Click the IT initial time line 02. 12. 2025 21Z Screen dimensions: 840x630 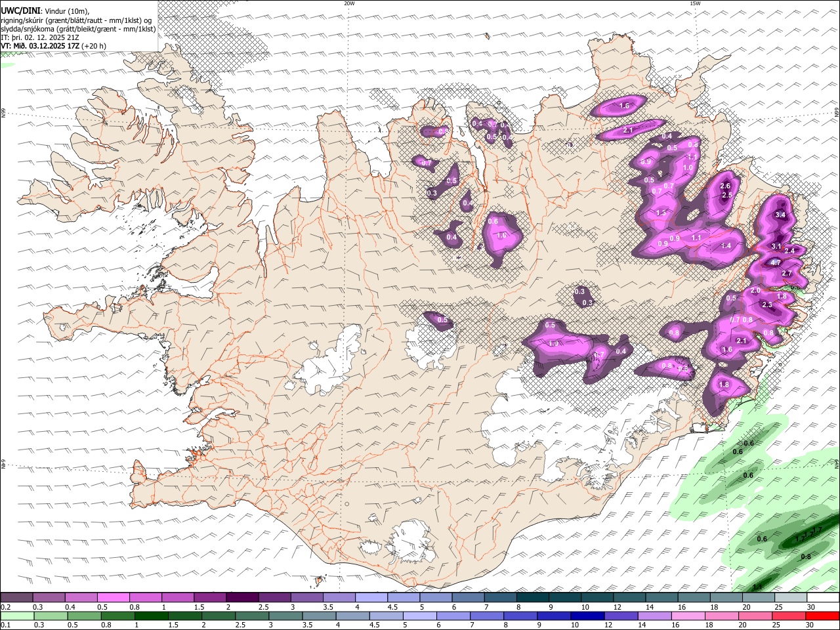coord(40,37)
